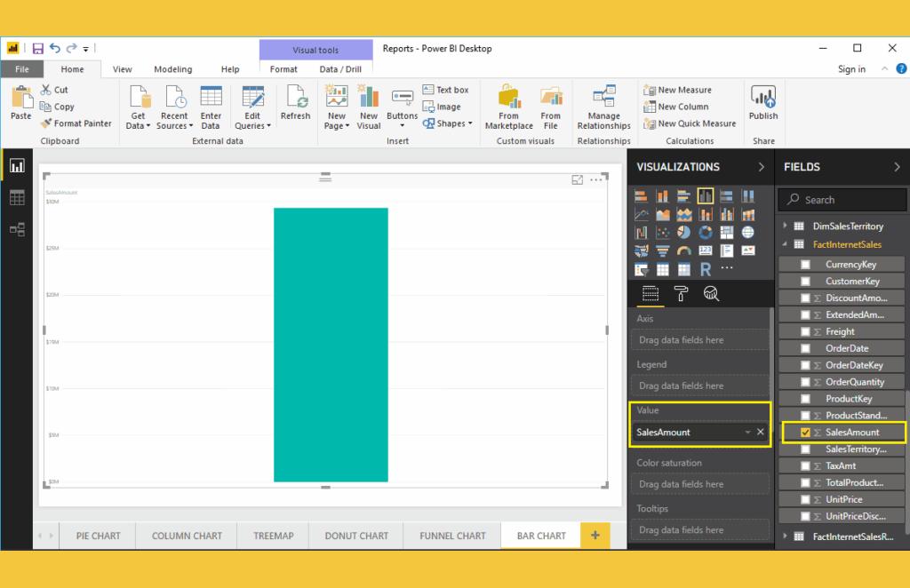Image resolution: width=910 pixels, height=588 pixels.
Task: Select the R script visual
Action: pos(705,269)
